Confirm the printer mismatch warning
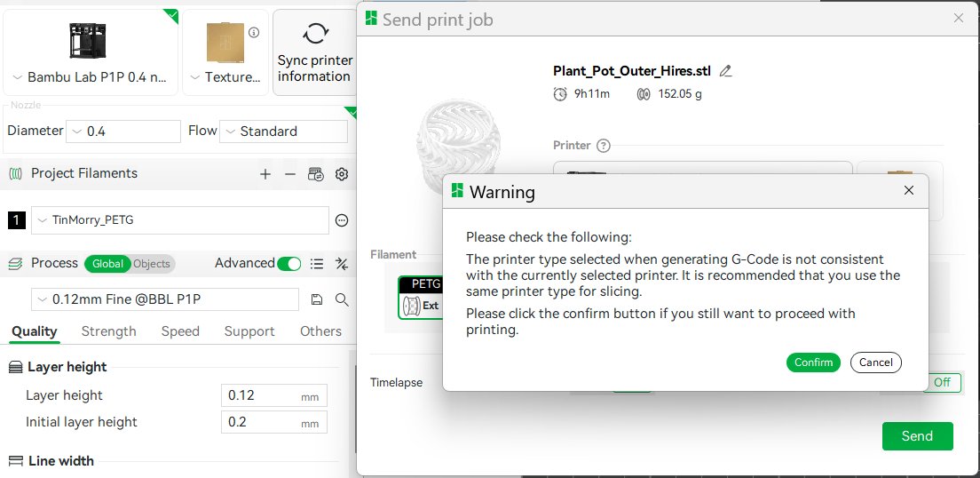The image size is (980, 478). (813, 362)
